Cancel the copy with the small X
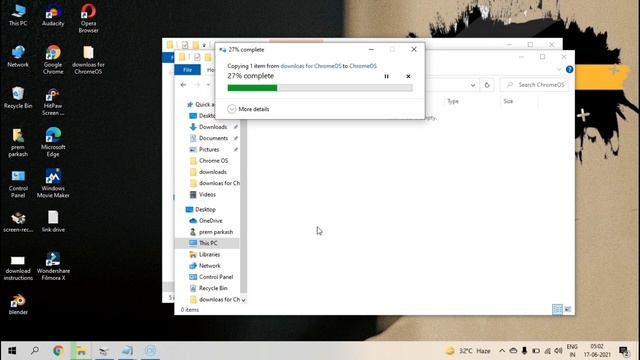640x360 pixels. (x=408, y=76)
